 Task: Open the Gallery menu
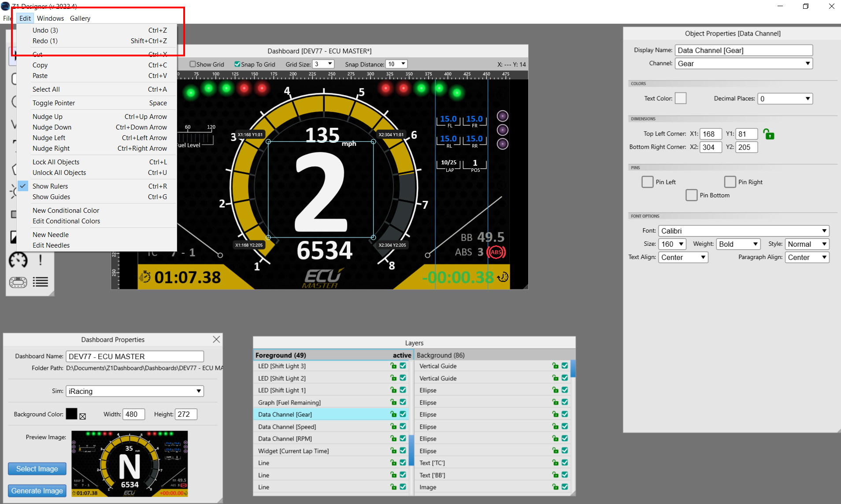coord(80,18)
